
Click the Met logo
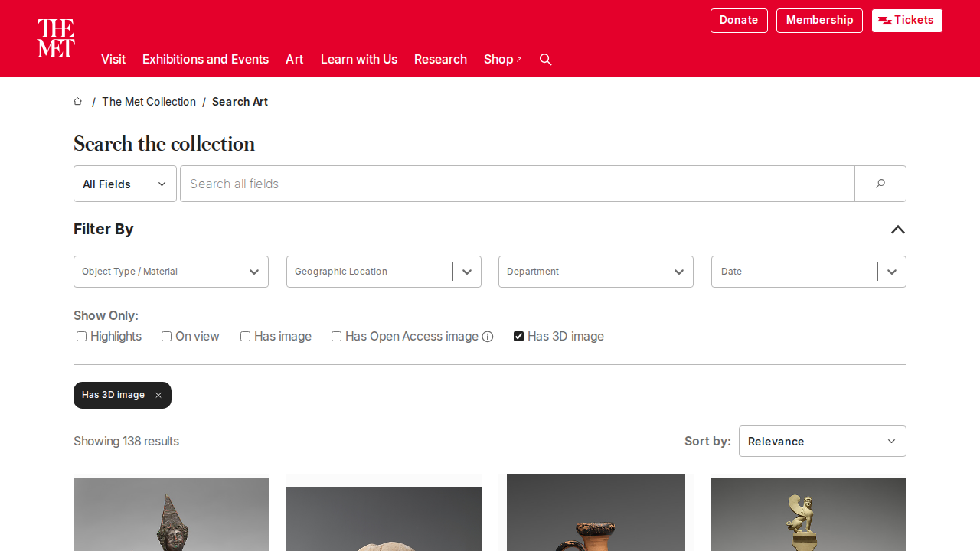[55, 37]
